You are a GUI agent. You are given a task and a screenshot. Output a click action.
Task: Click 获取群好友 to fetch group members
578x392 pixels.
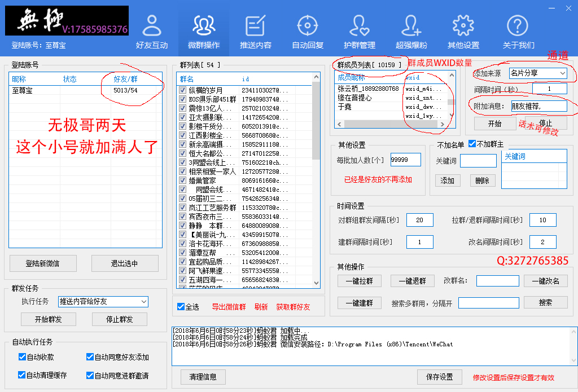pyautogui.click(x=292, y=306)
